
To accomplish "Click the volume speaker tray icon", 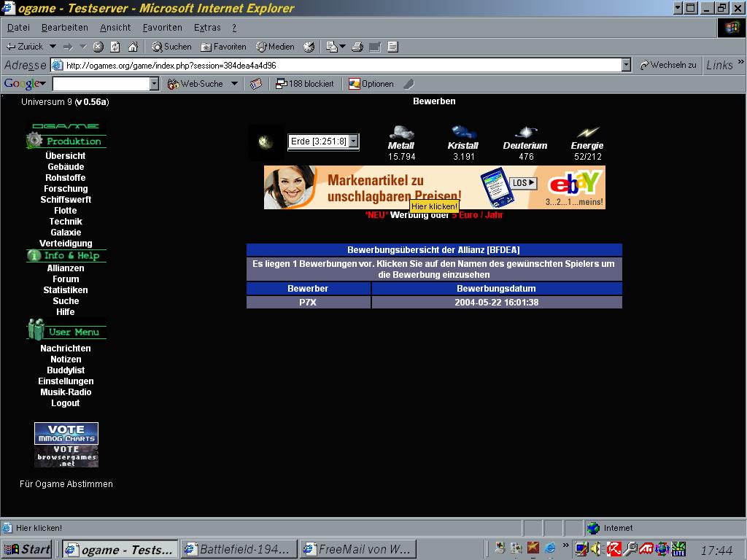I will coord(596,548).
